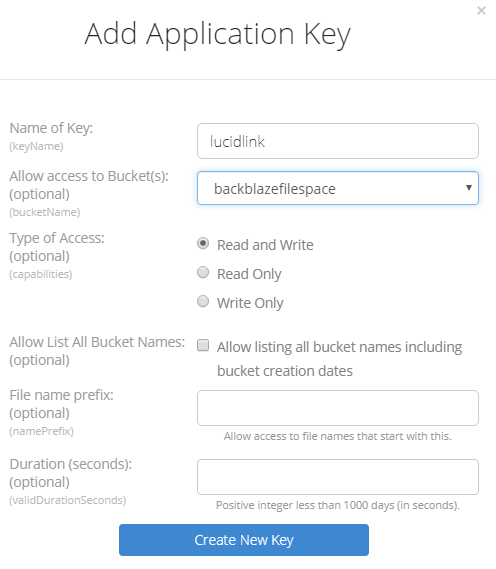Select the Read and Write radio button
The width and height of the screenshot is (496, 569).
203,243
